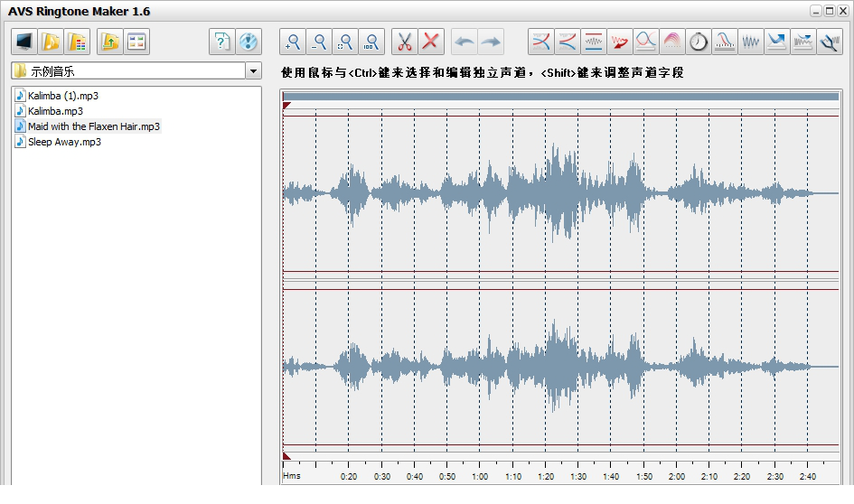The width and height of the screenshot is (854, 504).
Task: Click the 1:00 mark on time ruler
Action: tap(480, 476)
